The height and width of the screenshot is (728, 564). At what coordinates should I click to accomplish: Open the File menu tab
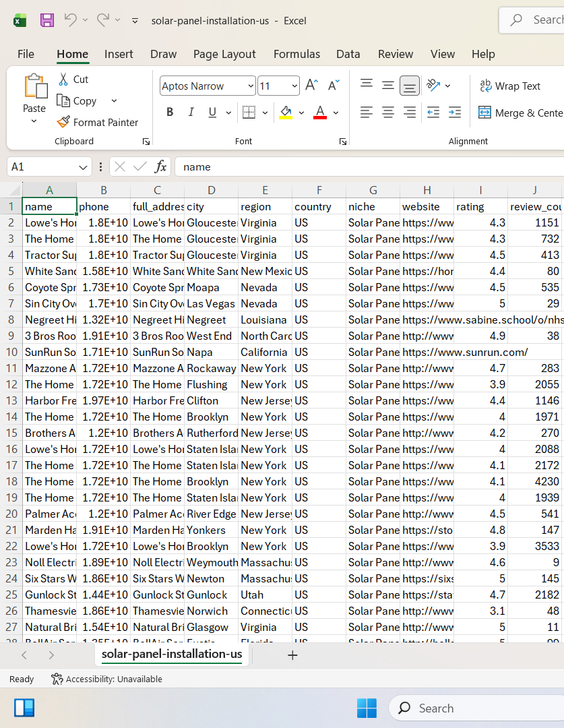tap(26, 55)
